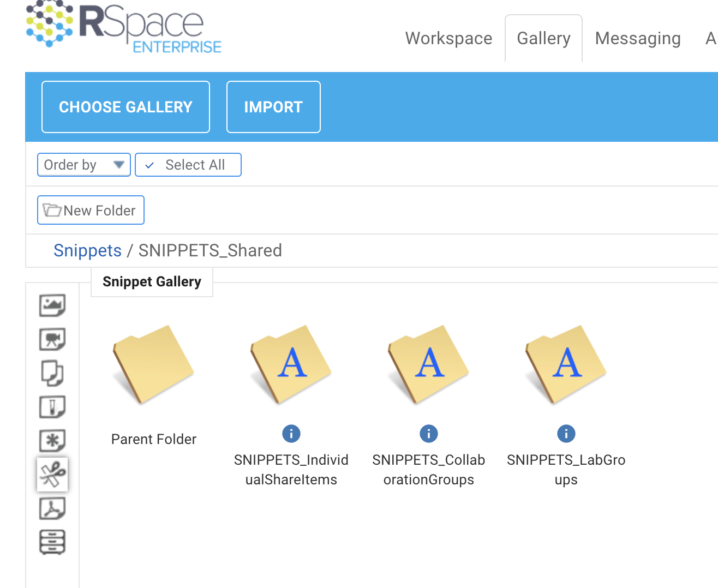Open the Chemistry gallery sidebar icon
Screen dimensions: 718x588
coord(52,407)
